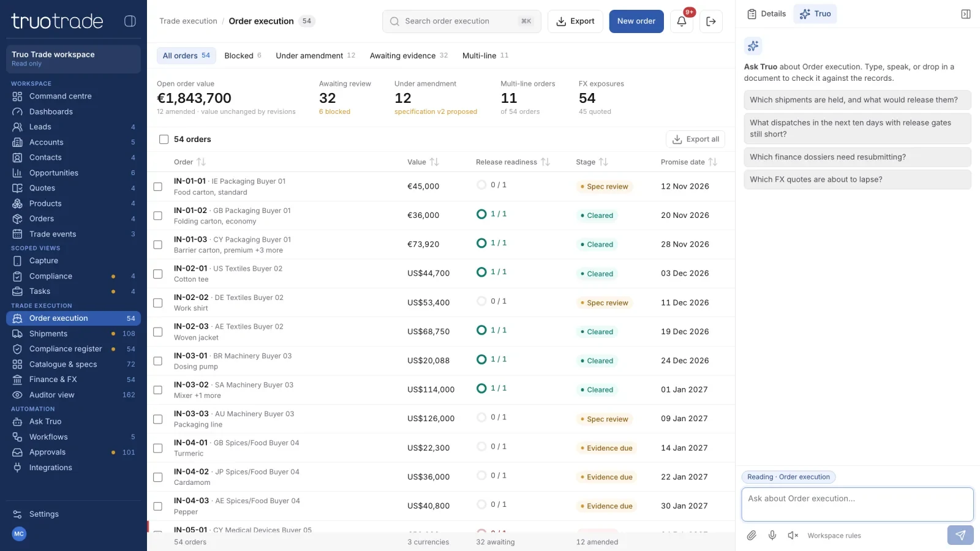This screenshot has height=551, width=980.
Task: Select the All orders tab
Action: (186, 56)
